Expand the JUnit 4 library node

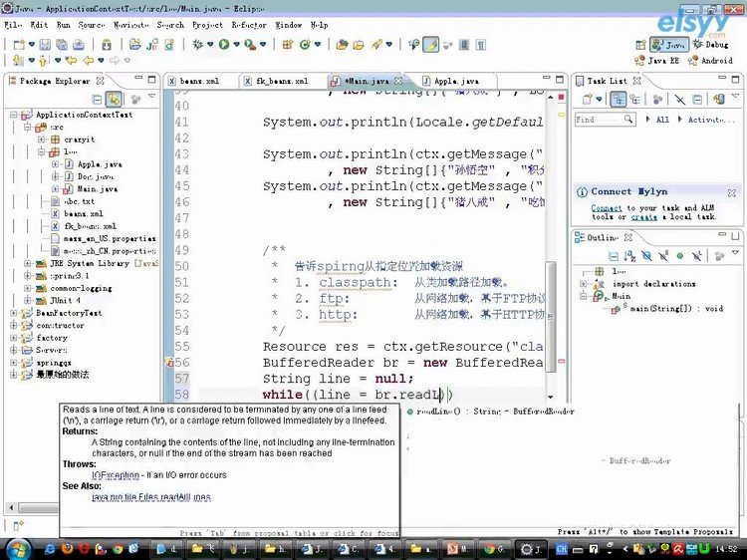(28, 301)
